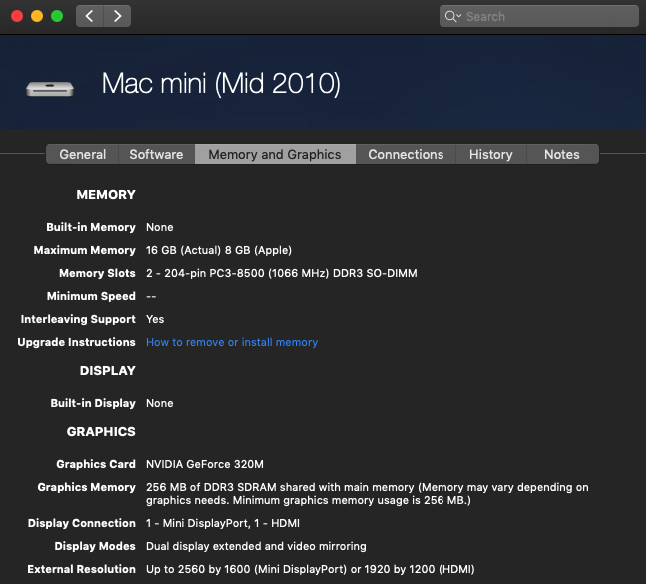The image size is (646, 584).
Task: Select the 'NVIDIA GeForce 320M' text
Action: (205, 464)
